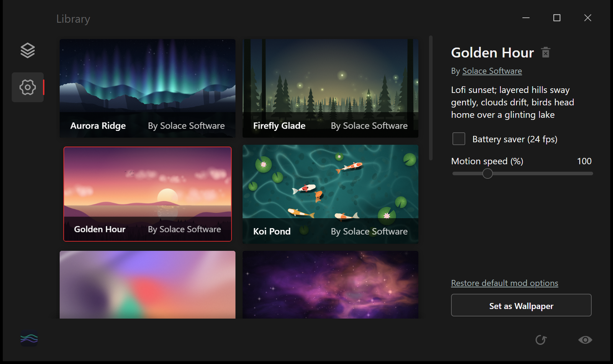
Task: Select the Koi Pond wallpaper thumbnail
Action: pos(330,194)
